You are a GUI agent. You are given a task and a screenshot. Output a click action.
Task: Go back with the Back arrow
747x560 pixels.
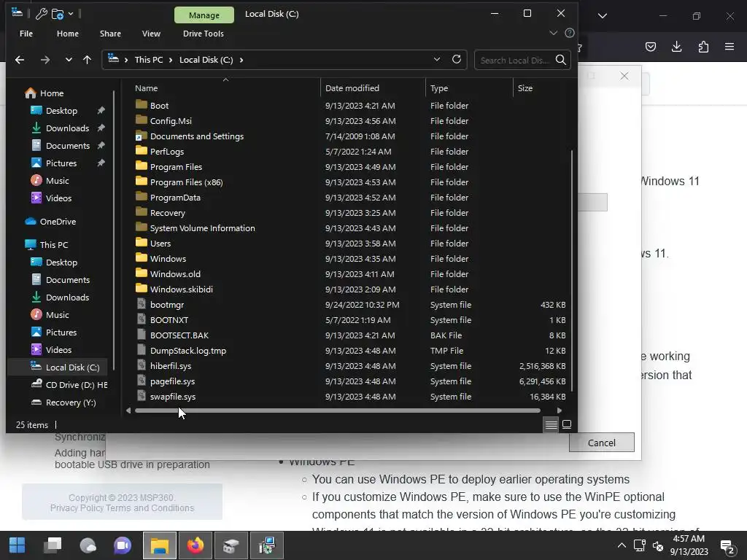point(20,60)
